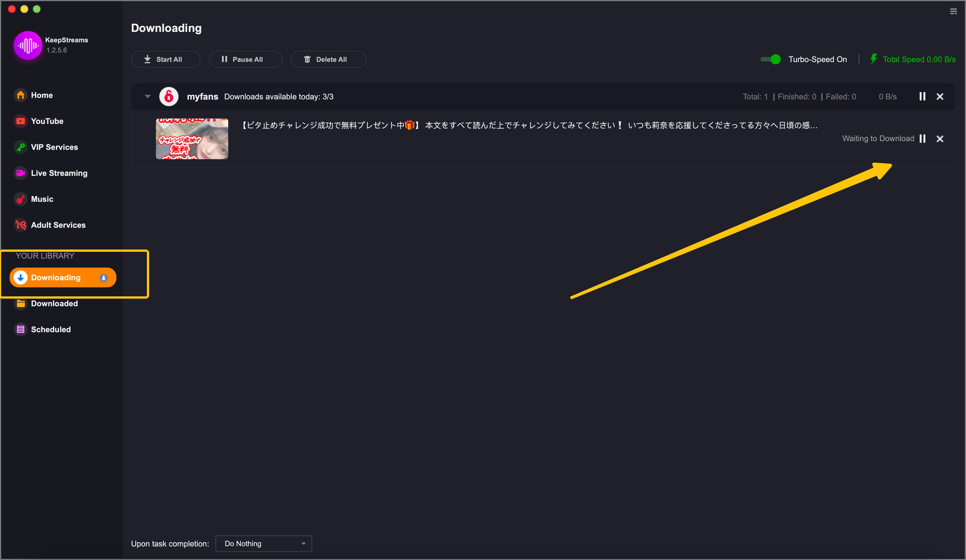
Task: Cancel the waiting video download
Action: tap(939, 139)
